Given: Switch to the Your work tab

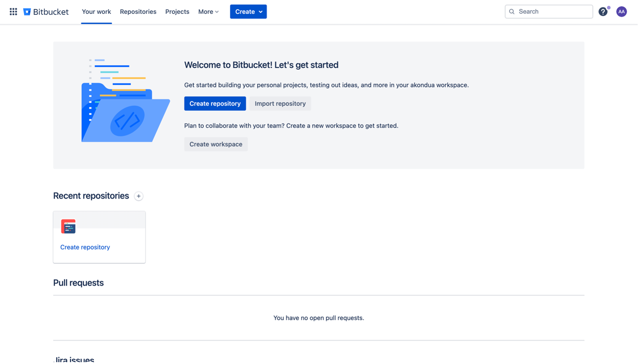Looking at the screenshot, I should point(96,12).
